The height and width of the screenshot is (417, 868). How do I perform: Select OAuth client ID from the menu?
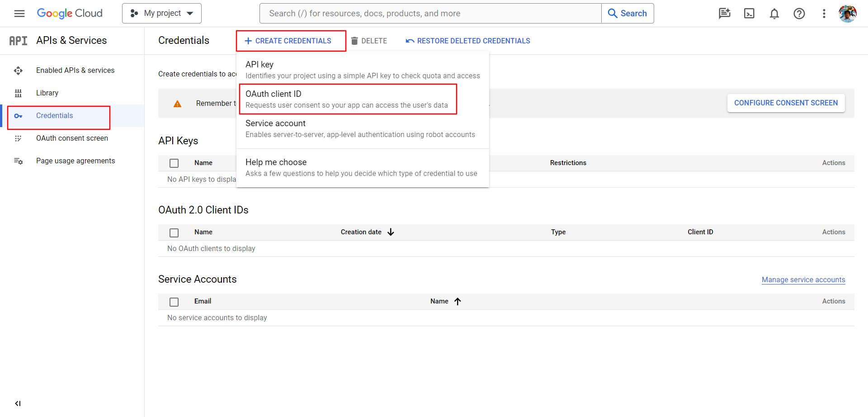[348, 99]
